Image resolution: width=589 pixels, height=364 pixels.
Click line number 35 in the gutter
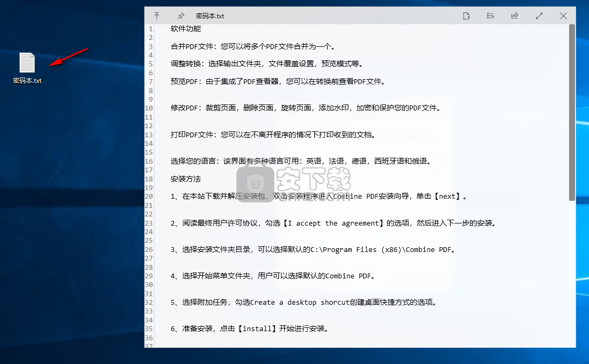click(x=149, y=328)
